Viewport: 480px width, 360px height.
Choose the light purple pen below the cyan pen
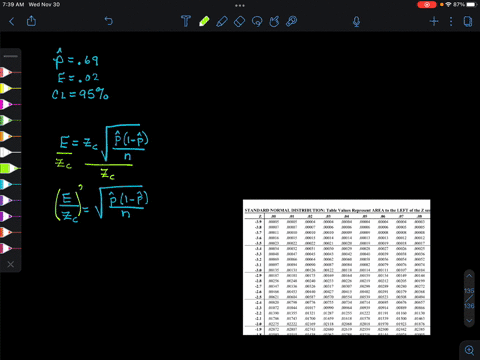[x=10, y=200]
